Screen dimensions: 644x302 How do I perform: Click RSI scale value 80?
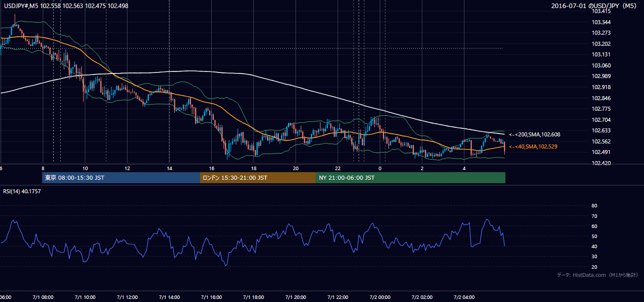click(594, 206)
